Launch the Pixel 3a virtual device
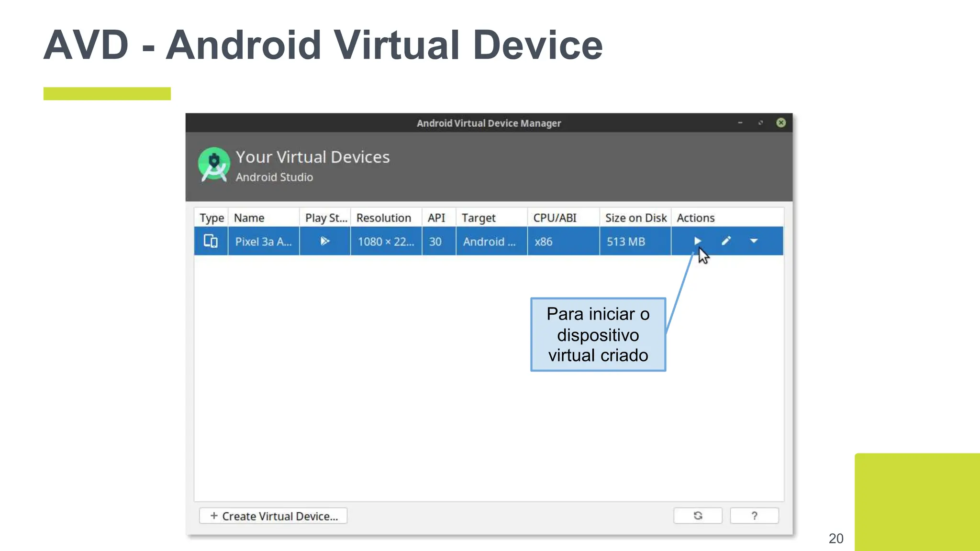Image resolution: width=980 pixels, height=551 pixels. coord(697,241)
